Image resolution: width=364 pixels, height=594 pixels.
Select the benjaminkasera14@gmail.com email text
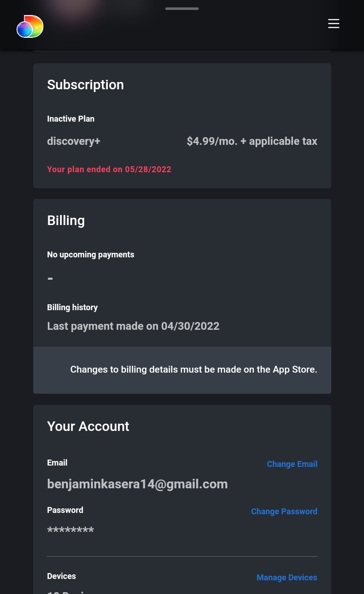[137, 484]
